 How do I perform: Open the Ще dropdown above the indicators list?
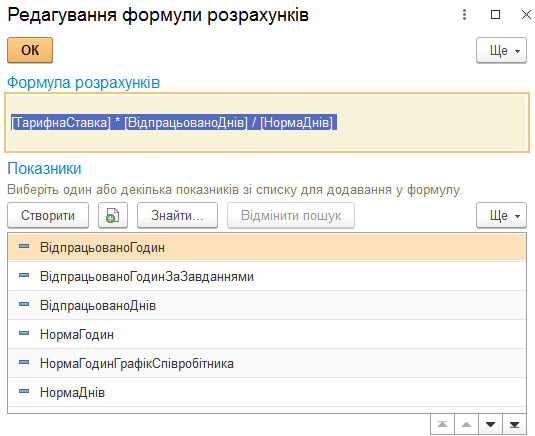[x=501, y=215]
